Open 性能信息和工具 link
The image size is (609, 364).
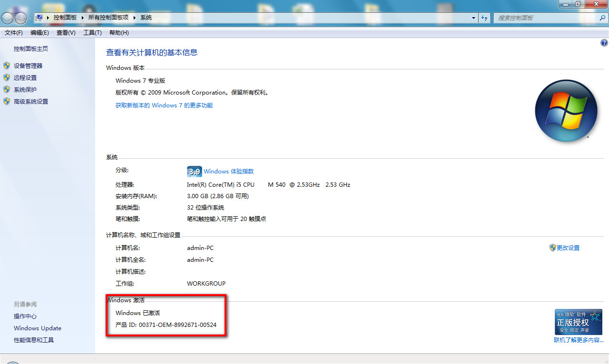click(34, 340)
